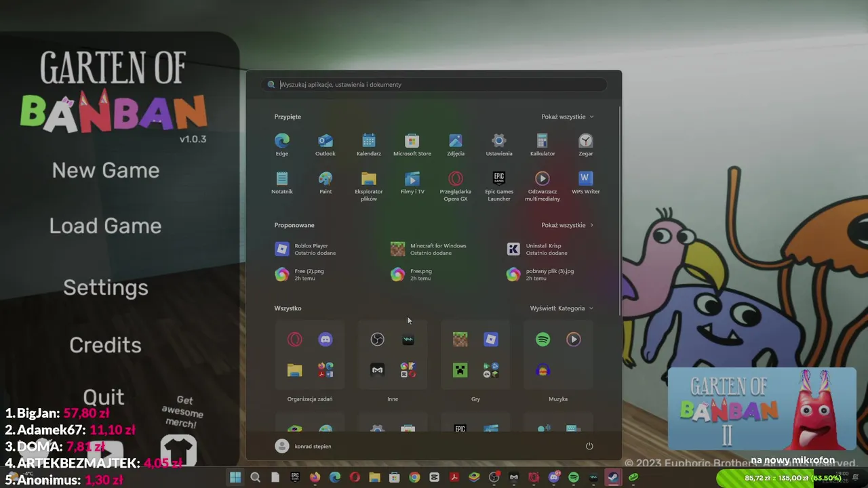This screenshot has width=868, height=488.
Task: Click the Start menu search field
Action: pyautogui.click(x=434, y=85)
